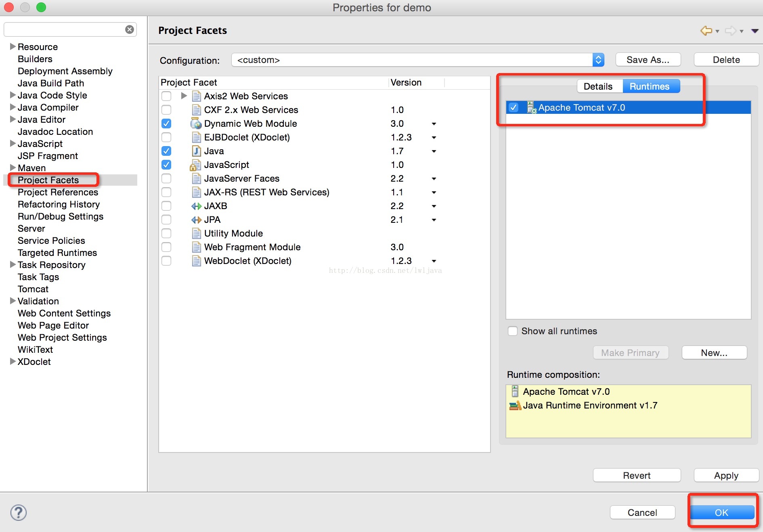
Task: Click the Web Fragment Module document icon
Action: [x=196, y=247]
